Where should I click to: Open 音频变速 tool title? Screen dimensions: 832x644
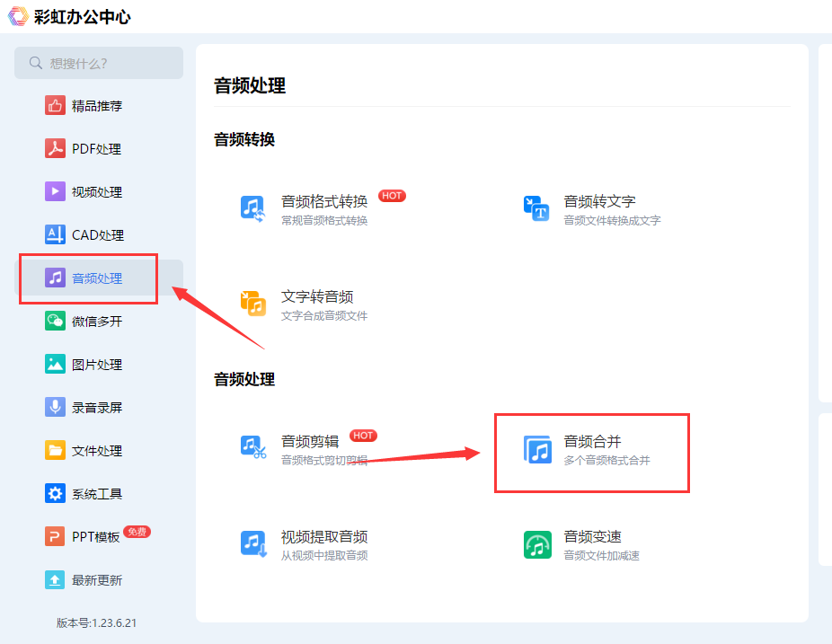[592, 537]
